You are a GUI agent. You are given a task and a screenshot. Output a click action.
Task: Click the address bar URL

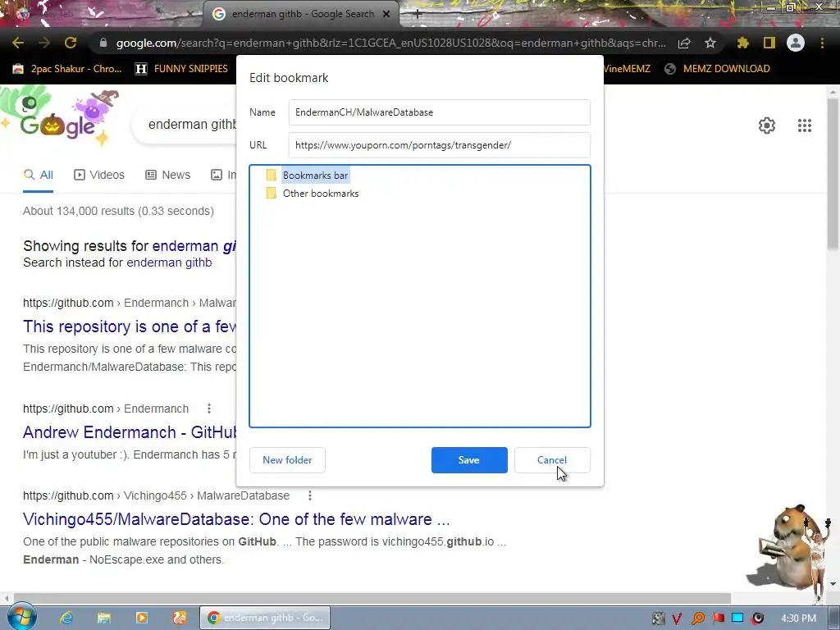click(x=391, y=43)
